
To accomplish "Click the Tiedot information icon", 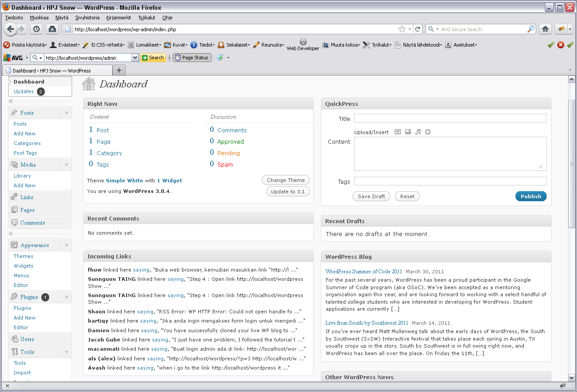I will pos(193,45).
